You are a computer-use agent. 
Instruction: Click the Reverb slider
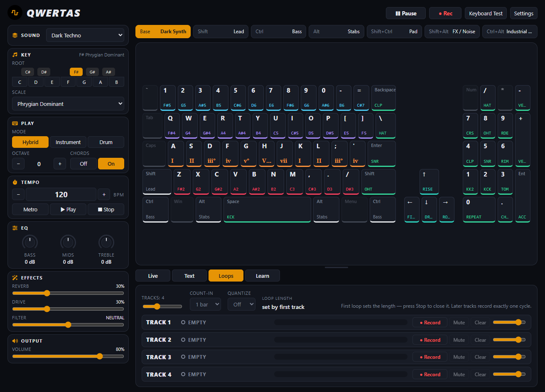(68, 293)
